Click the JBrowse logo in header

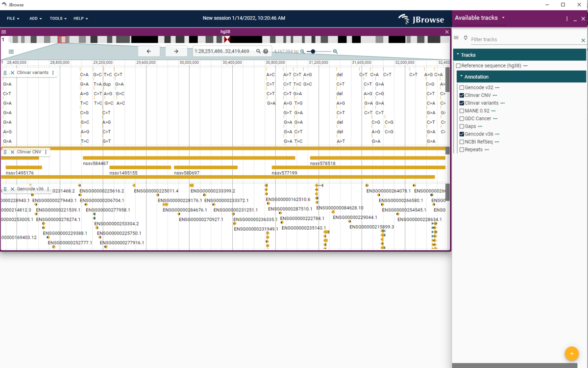pos(421,19)
